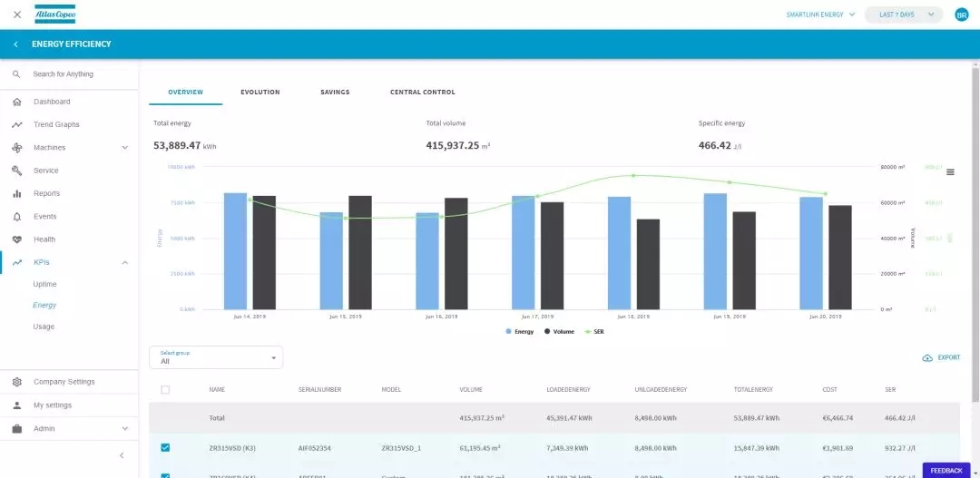The height and width of the screenshot is (478, 980).
Task: Open the Select group dropdown
Action: (216, 357)
